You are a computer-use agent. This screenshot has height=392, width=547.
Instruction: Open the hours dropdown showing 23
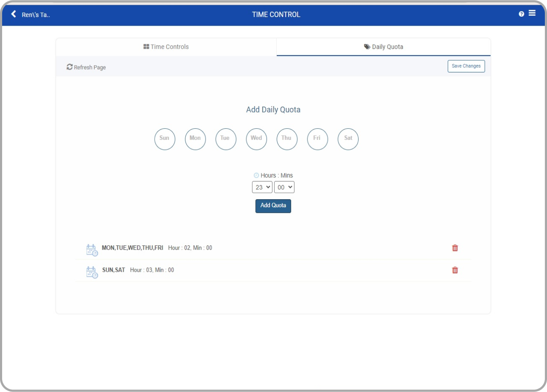(x=262, y=187)
